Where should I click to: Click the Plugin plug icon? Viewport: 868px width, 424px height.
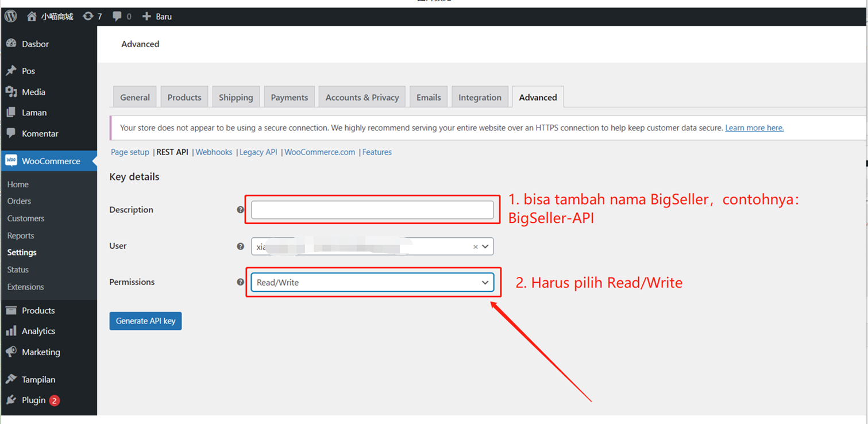pos(11,400)
